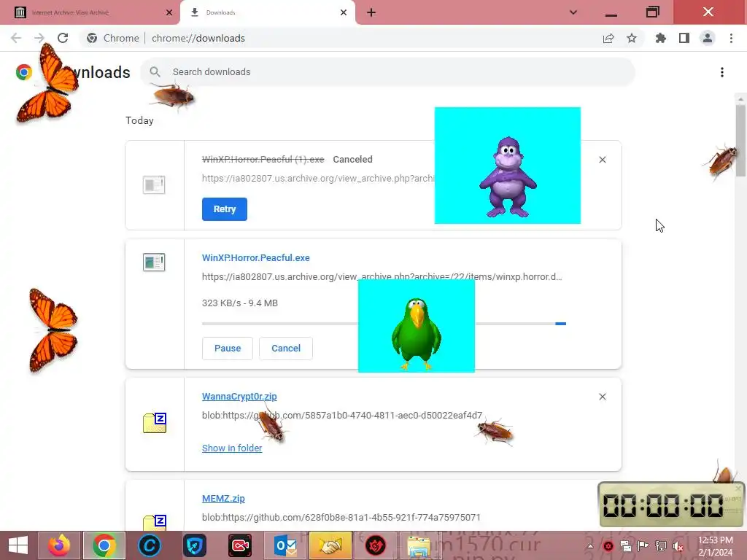
Task: Open Chrome's three-dot main menu
Action: (731, 38)
